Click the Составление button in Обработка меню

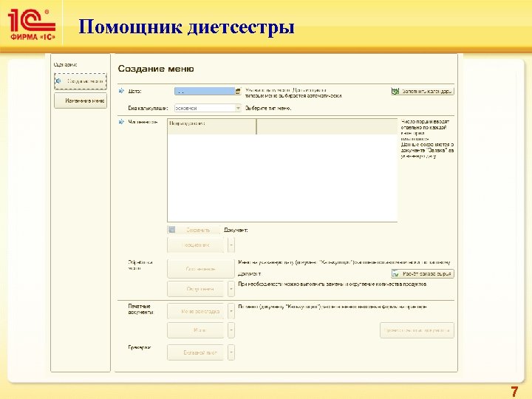coord(201,269)
